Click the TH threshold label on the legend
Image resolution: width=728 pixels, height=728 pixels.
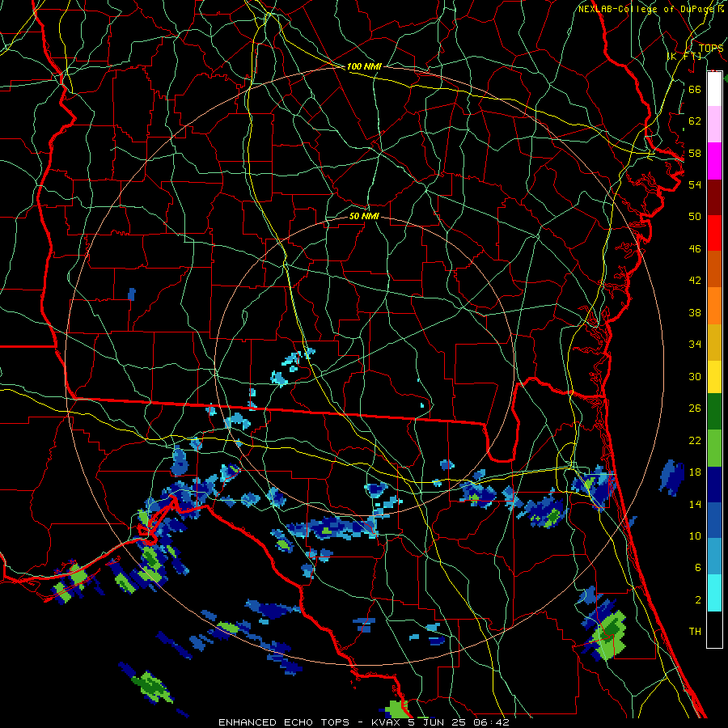pyautogui.click(x=695, y=632)
